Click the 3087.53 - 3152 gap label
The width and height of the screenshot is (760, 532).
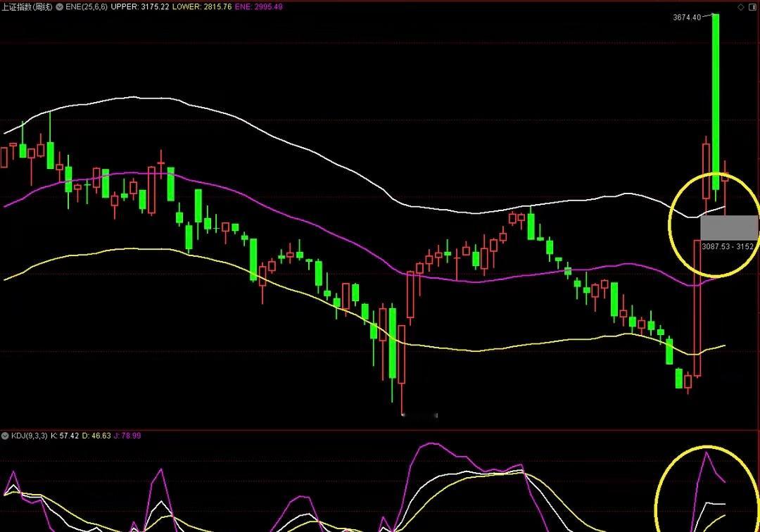(x=728, y=246)
